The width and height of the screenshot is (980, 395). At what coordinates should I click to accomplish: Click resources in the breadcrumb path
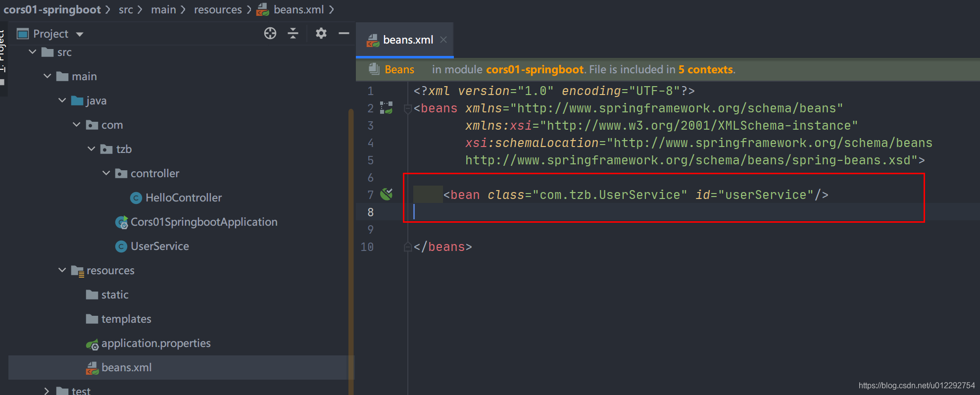[x=218, y=9]
